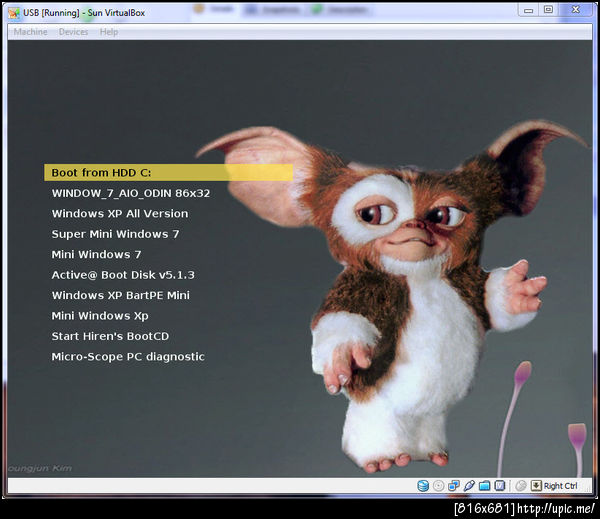Screen dimensions: 600x519
Task: Click the Right Ctrl host key label
Action: [x=561, y=486]
